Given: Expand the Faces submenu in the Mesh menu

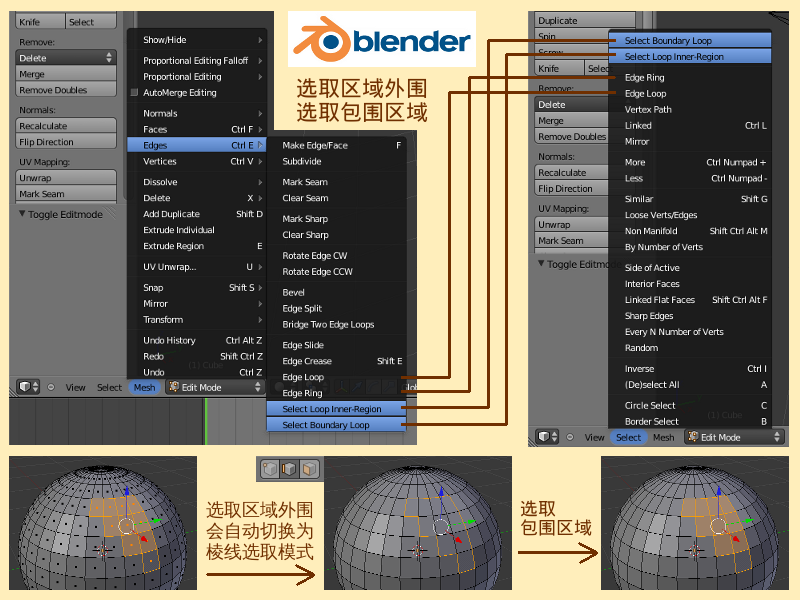Looking at the screenshot, I should point(197,130).
